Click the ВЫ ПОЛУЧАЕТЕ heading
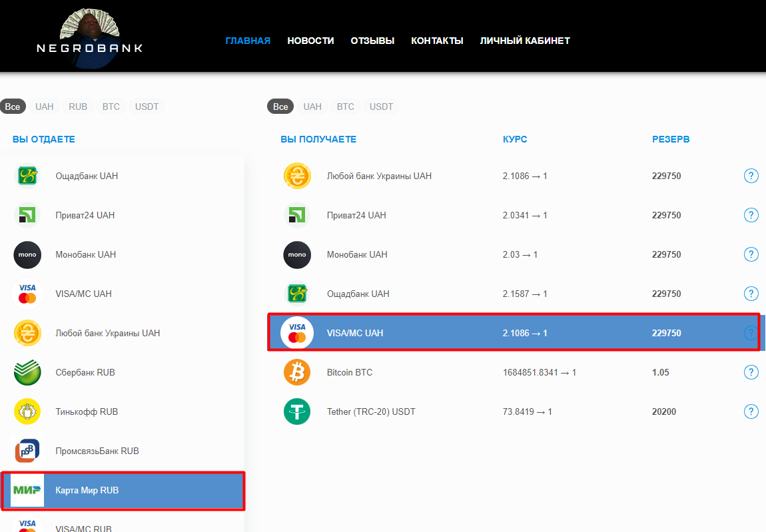This screenshot has width=766, height=532. (x=318, y=139)
